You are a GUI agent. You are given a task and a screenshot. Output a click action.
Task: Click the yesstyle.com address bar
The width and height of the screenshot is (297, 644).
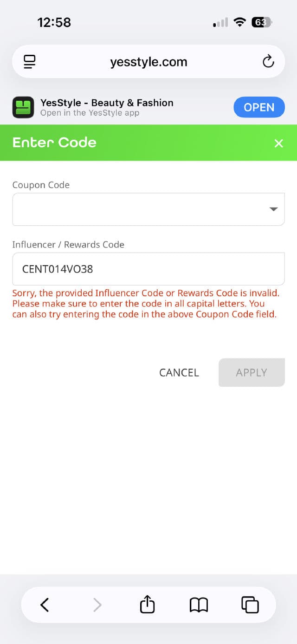(148, 62)
